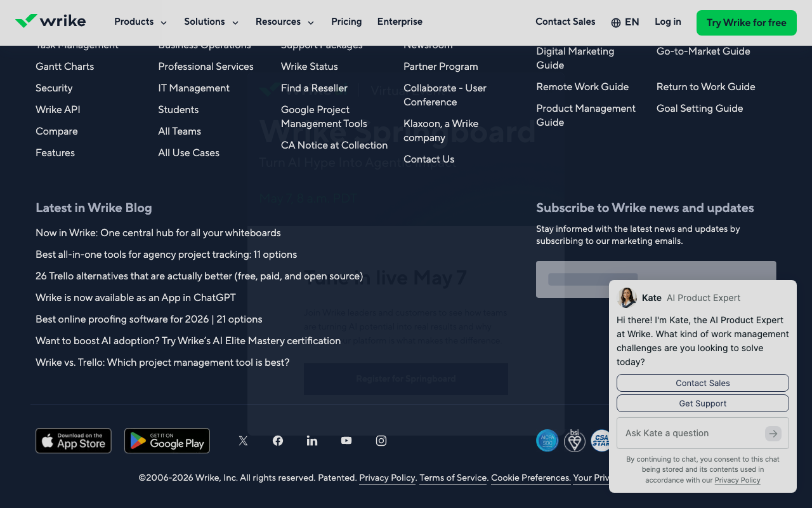The height and width of the screenshot is (508, 812).
Task: Click the App Store download badge
Action: (74, 441)
